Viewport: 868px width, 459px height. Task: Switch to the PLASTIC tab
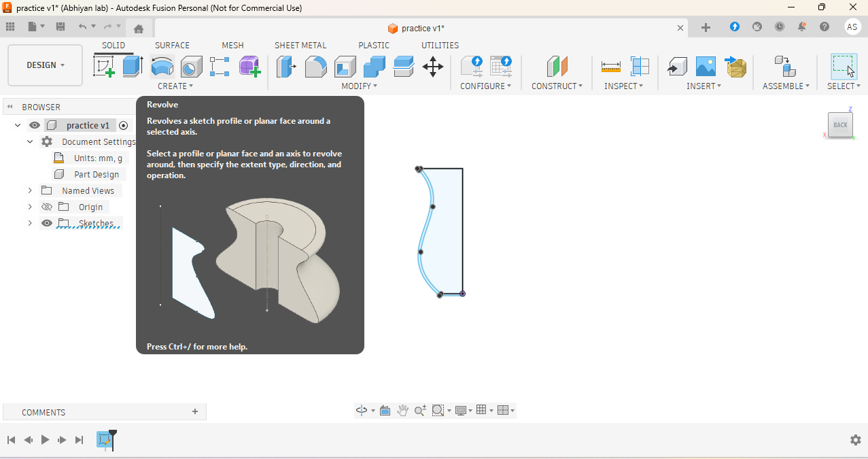374,46
